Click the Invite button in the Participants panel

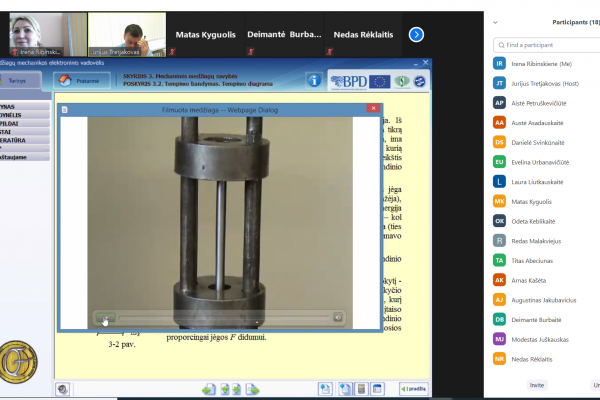pyautogui.click(x=536, y=385)
